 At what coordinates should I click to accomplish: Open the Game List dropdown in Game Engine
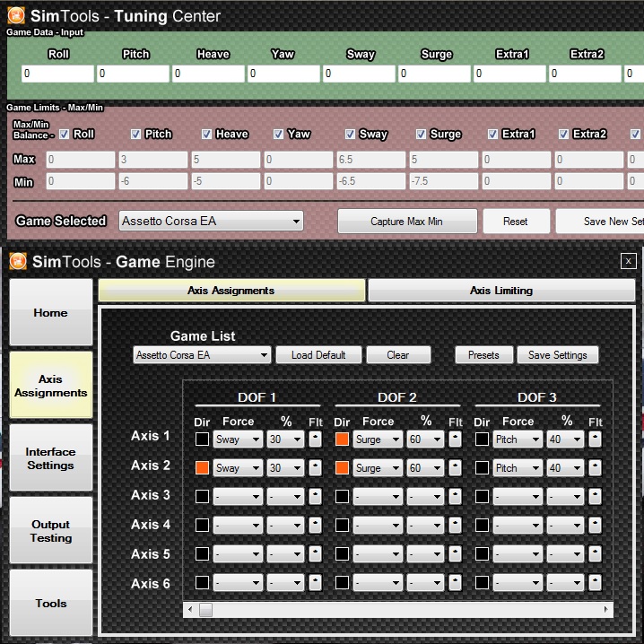pyautogui.click(x=202, y=355)
